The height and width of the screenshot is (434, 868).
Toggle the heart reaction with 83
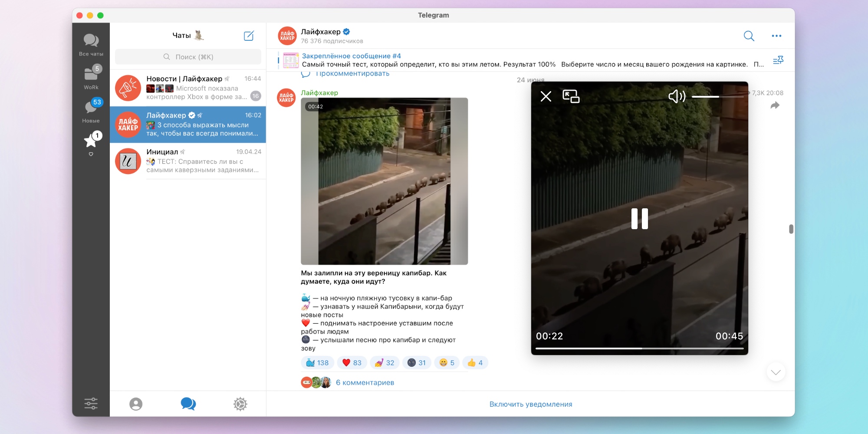point(352,363)
